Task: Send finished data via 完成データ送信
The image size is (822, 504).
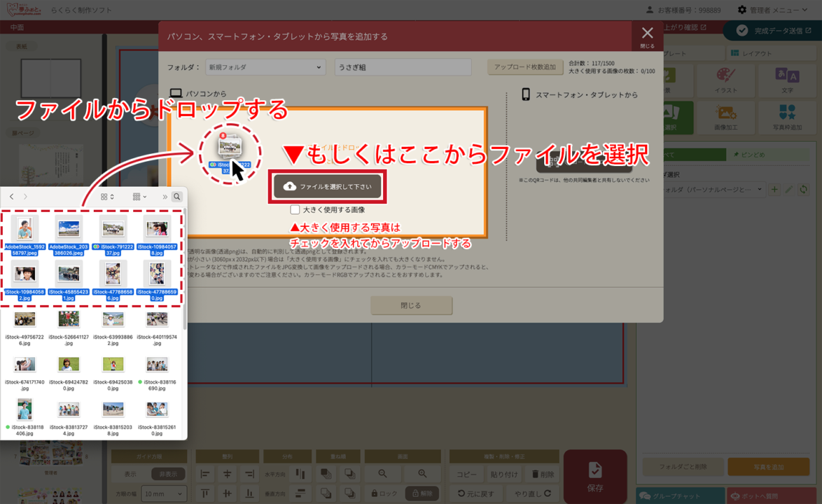Action: (x=773, y=31)
